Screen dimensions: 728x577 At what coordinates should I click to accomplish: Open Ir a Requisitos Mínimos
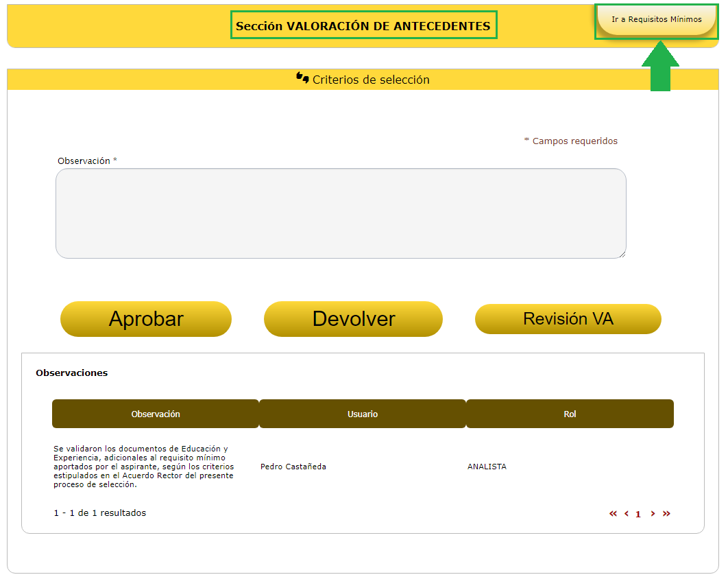pos(656,20)
